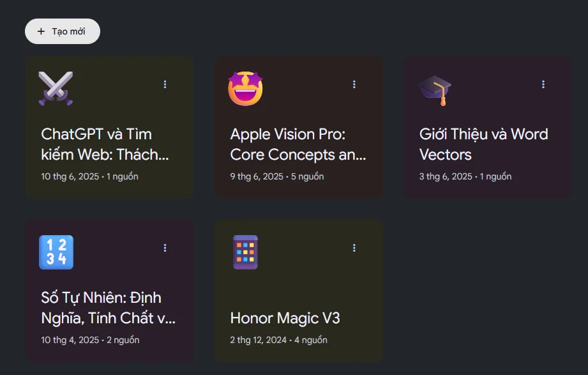
Task: Click the 9 thg 6, 2025 · 5 nguồn text
Action: tap(277, 176)
